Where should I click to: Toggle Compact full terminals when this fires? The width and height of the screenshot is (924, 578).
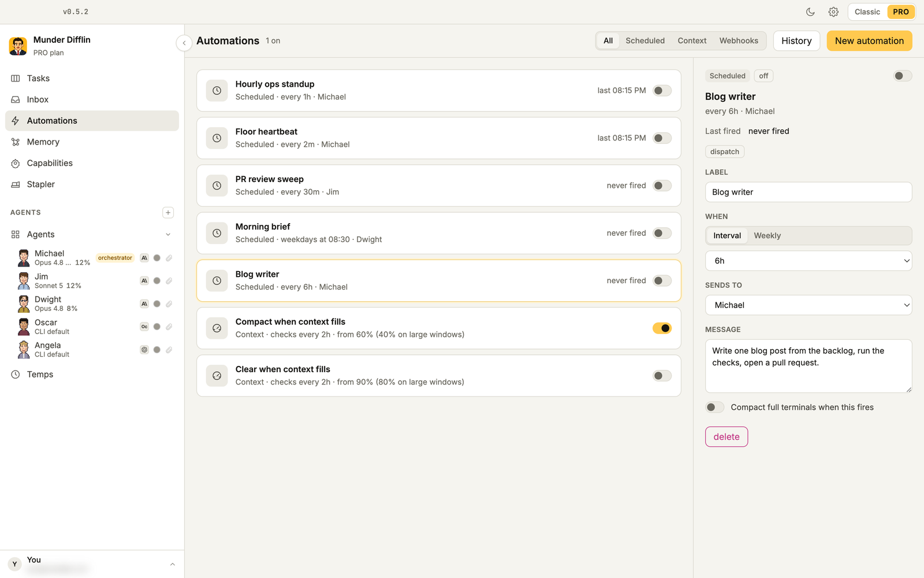(714, 407)
